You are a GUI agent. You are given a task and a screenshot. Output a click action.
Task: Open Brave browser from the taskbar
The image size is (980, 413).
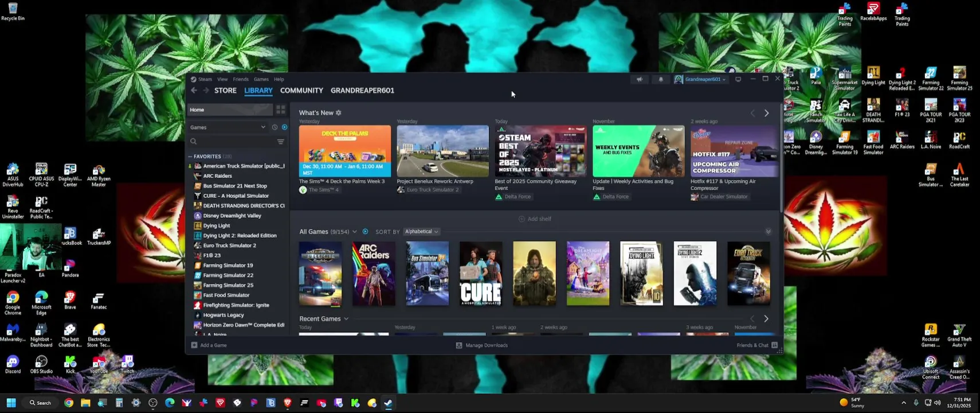(288, 403)
